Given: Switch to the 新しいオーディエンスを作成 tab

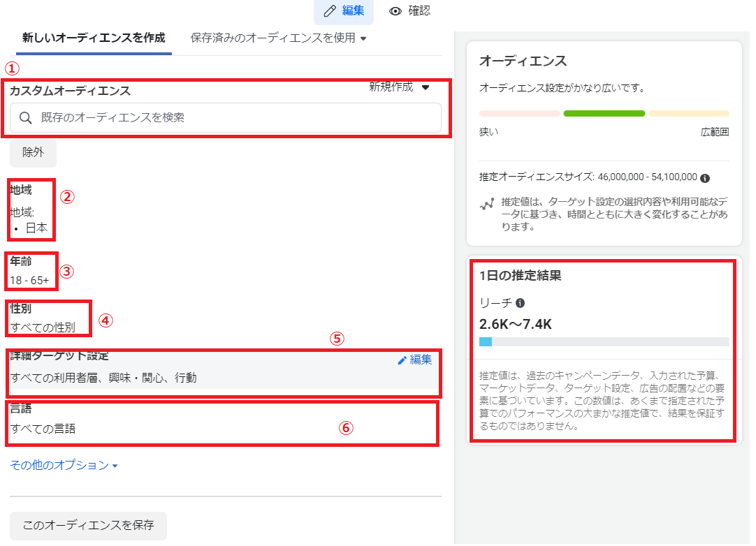Looking at the screenshot, I should click(x=94, y=38).
